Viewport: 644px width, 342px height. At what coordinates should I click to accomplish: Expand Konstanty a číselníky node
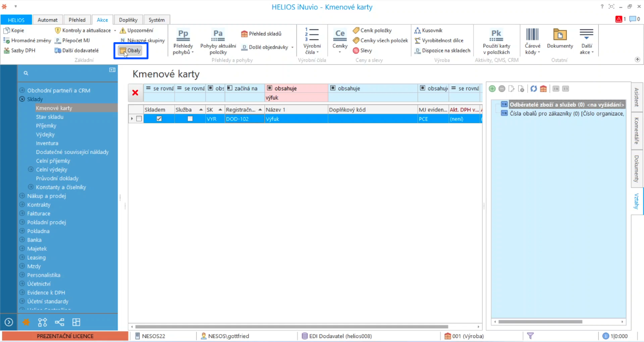coord(31,187)
